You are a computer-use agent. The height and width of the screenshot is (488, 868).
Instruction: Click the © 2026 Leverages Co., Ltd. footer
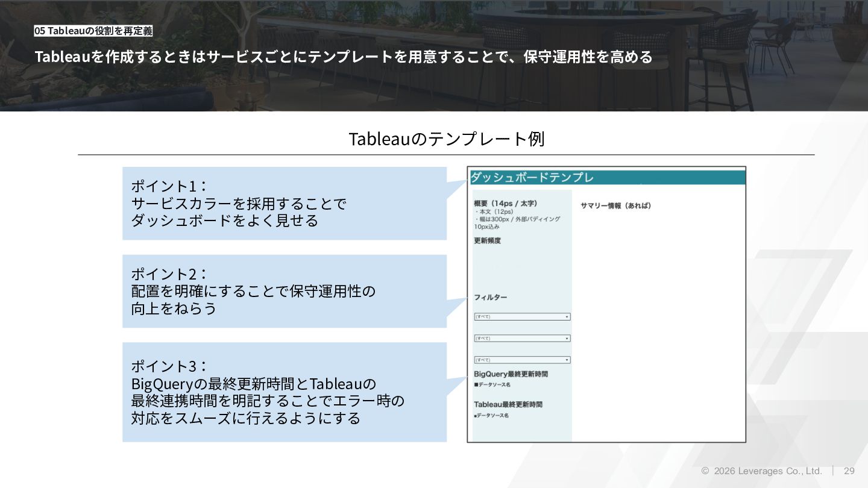click(761, 471)
